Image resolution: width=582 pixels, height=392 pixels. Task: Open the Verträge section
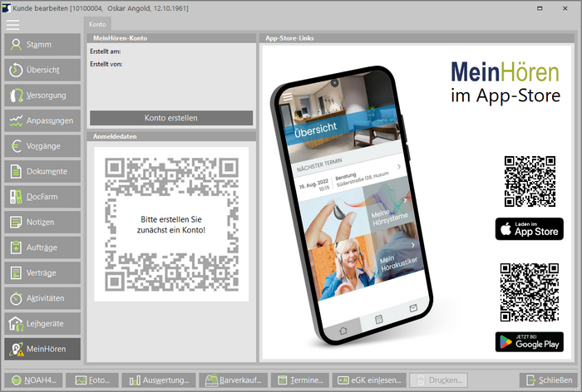pyautogui.click(x=42, y=272)
